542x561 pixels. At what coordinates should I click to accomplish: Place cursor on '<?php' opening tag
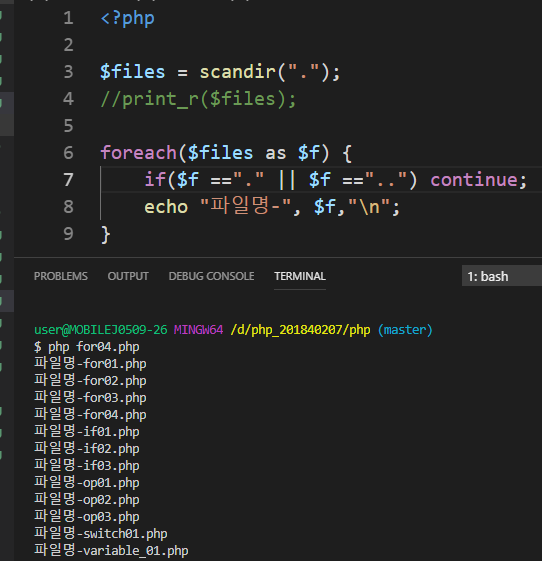pyautogui.click(x=127, y=18)
